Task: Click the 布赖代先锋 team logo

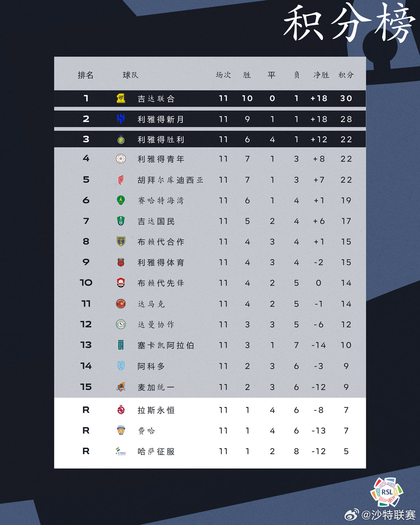Action: pos(121,283)
